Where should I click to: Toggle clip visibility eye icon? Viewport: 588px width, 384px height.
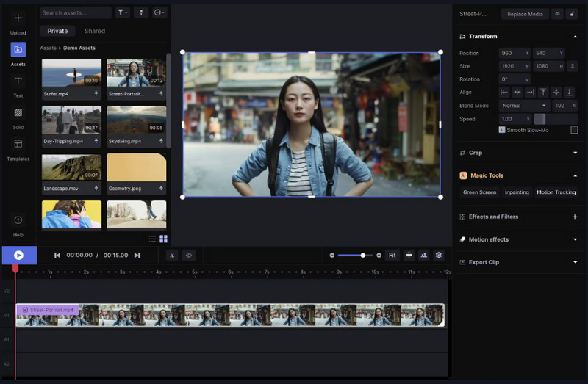(x=557, y=14)
